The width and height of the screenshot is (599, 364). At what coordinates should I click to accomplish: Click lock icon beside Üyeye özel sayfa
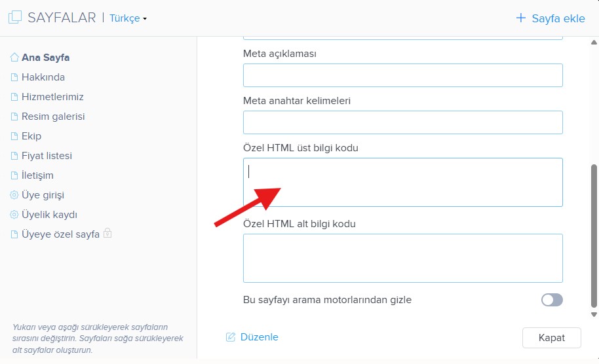[x=107, y=234]
